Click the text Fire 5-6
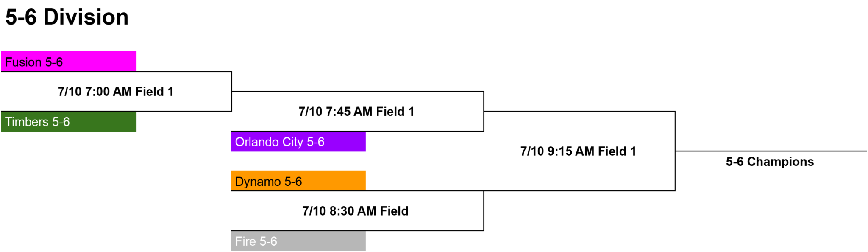Screen dimensions: 868x252 tap(256, 241)
